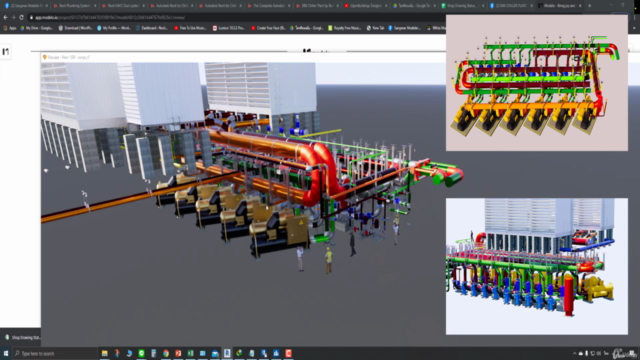640x360 pixels.
Task: Open the My Profile bookmark
Action: click(x=114, y=28)
